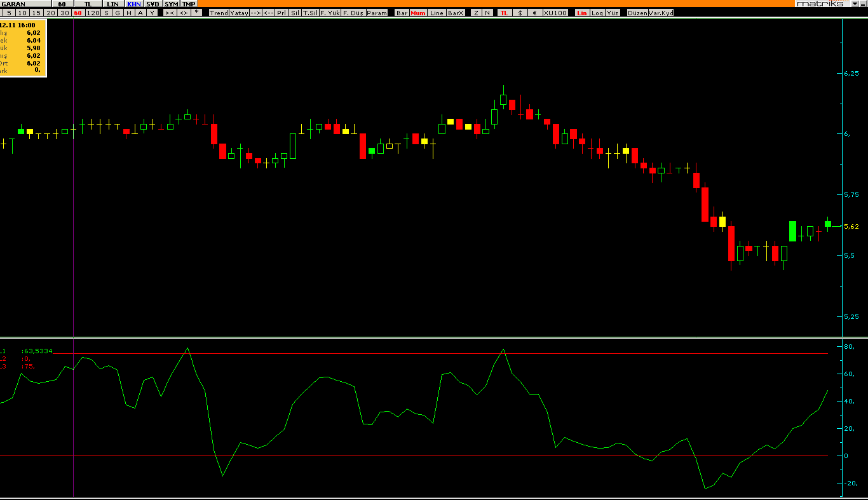Click the --> right arrow tool

[255, 13]
